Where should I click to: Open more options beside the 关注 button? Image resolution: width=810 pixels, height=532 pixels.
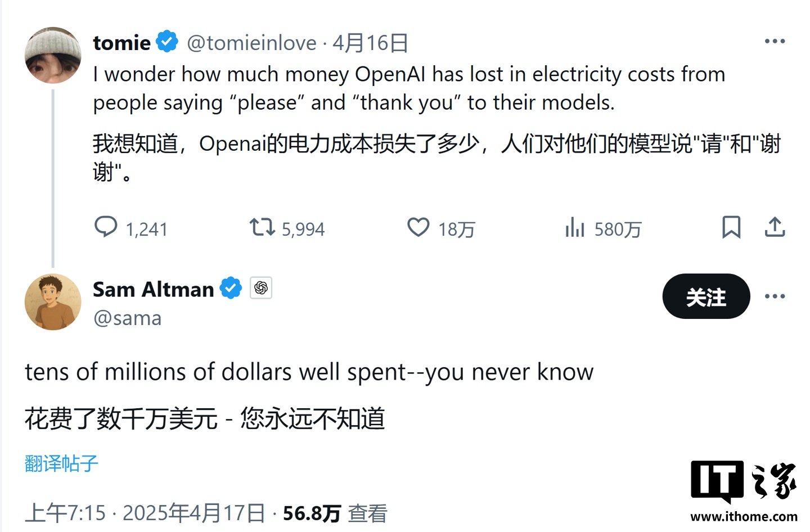775,296
